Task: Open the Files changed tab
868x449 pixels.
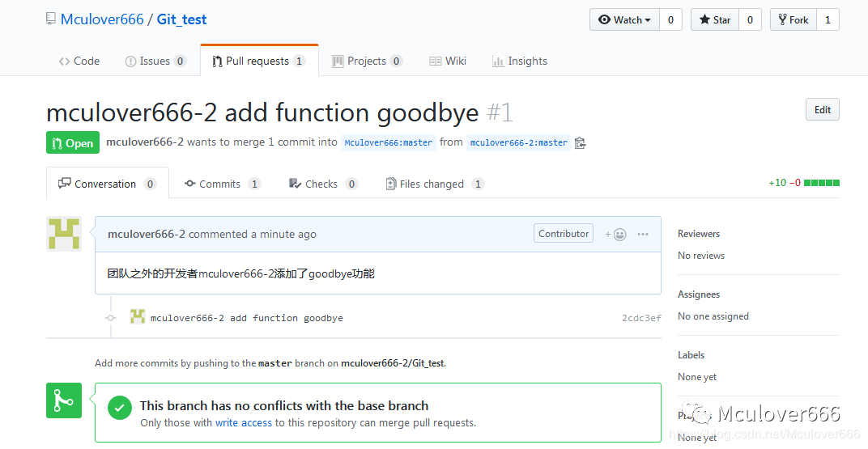Action: [x=432, y=184]
